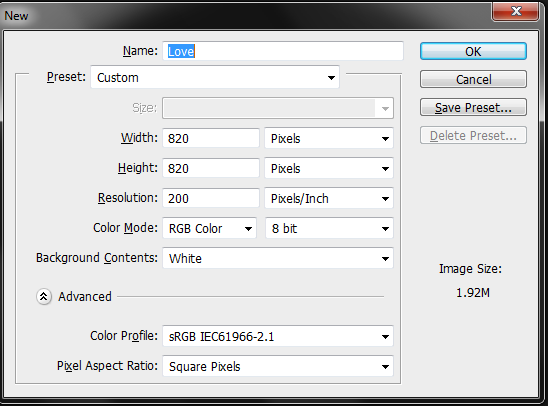
Task: Click the Height value field
Action: (211, 168)
